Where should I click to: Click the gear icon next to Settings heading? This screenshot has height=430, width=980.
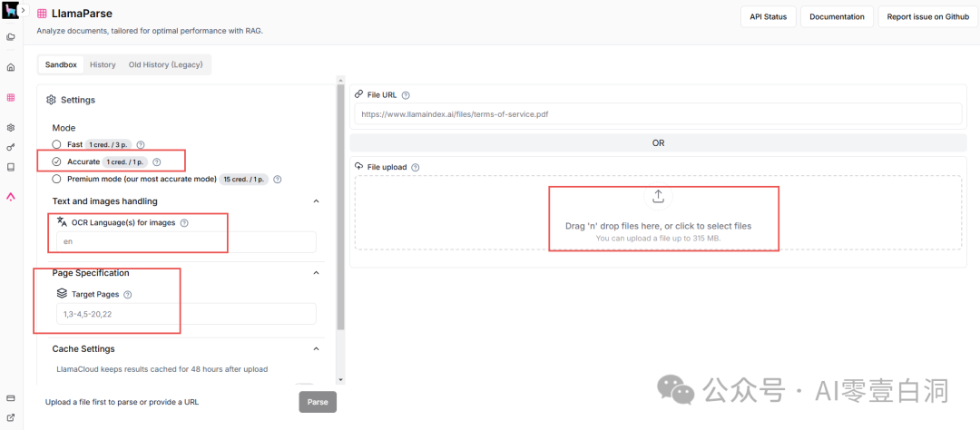point(52,100)
